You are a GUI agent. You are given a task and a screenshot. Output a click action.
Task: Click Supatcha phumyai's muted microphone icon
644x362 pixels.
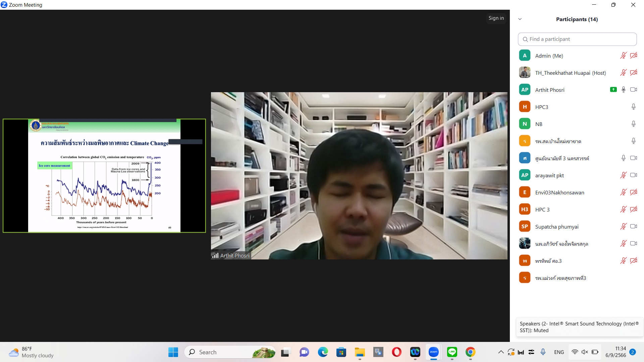click(623, 227)
